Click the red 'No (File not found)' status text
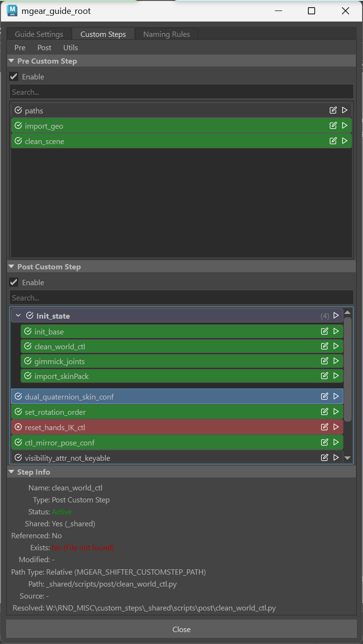Viewport: 363px width, 644px height. pyautogui.click(x=83, y=547)
